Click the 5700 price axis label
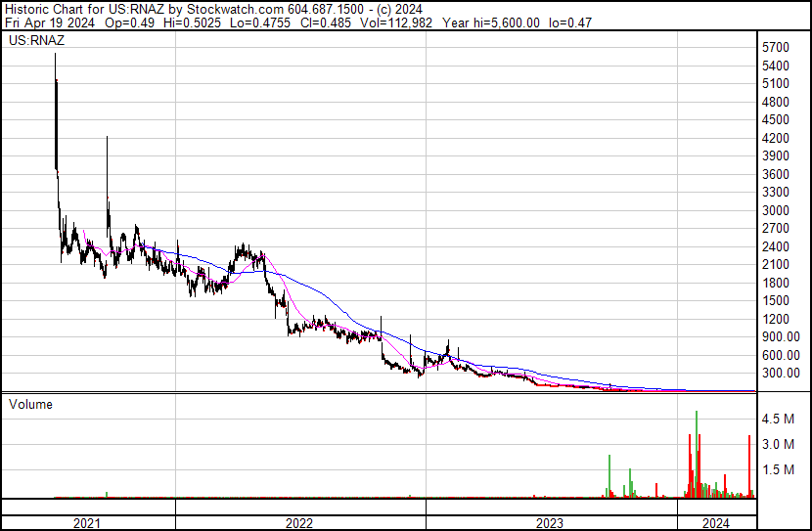This screenshot has width=812, height=531. click(x=775, y=47)
